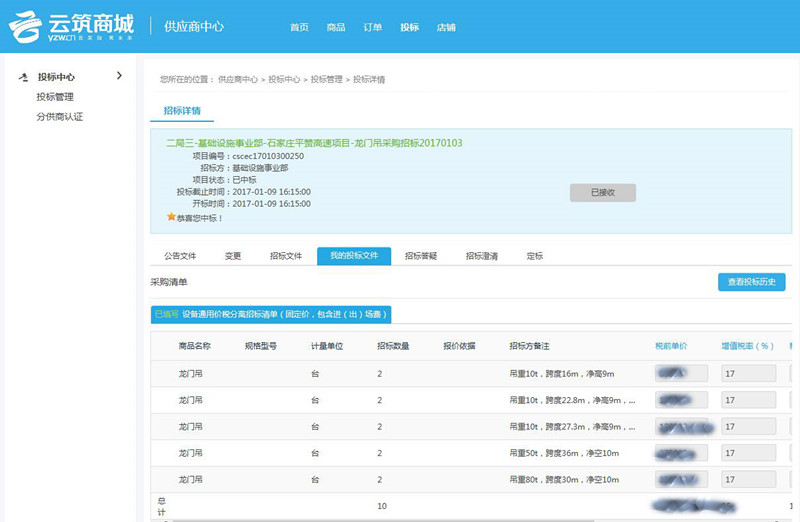Click the gray 已接收 button
This screenshot has width=800, height=522.
point(603,192)
